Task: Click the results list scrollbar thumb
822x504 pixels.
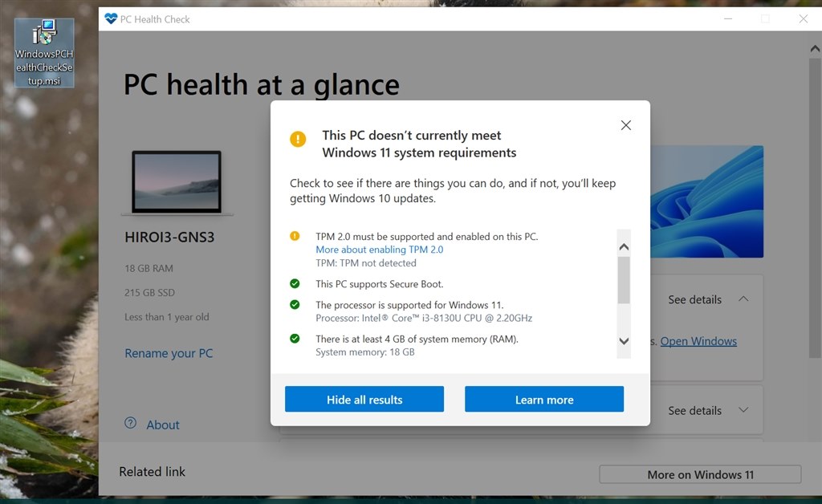Action: click(624, 280)
